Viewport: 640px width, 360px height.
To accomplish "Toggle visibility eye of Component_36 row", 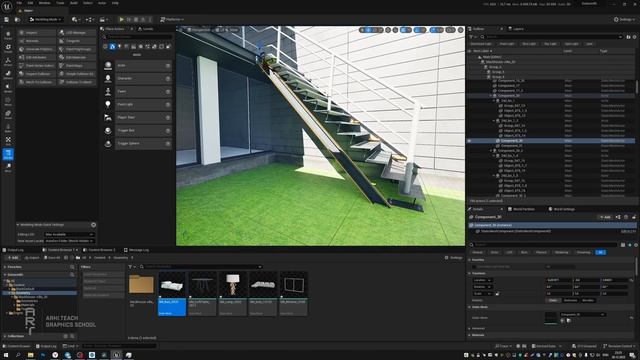I will tap(469, 140).
